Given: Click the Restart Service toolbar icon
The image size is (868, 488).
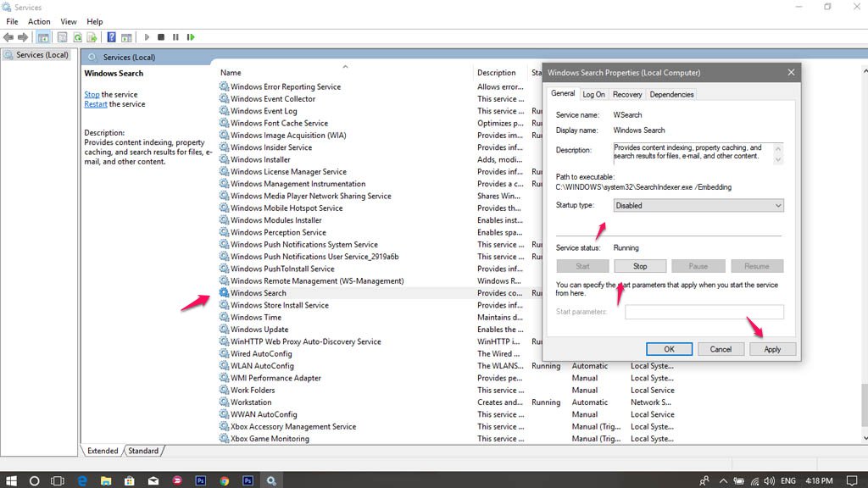Looking at the screenshot, I should (191, 37).
